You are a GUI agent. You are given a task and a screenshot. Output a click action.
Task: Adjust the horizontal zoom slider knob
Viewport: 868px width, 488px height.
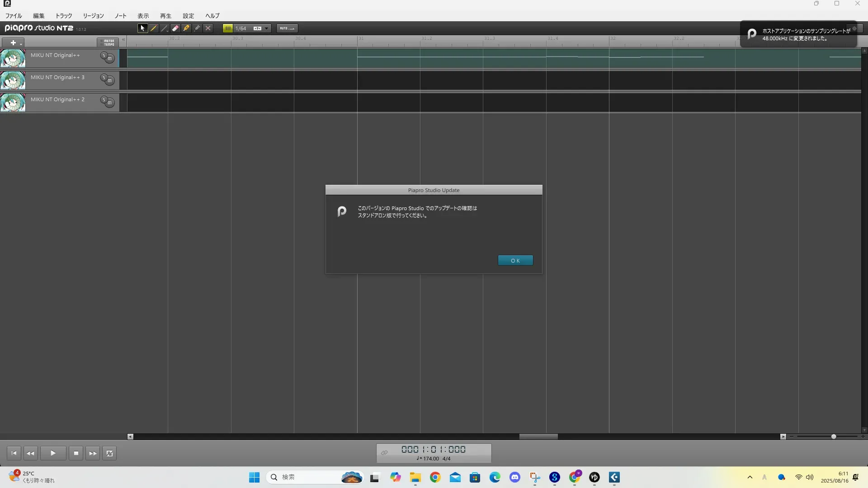click(833, 436)
